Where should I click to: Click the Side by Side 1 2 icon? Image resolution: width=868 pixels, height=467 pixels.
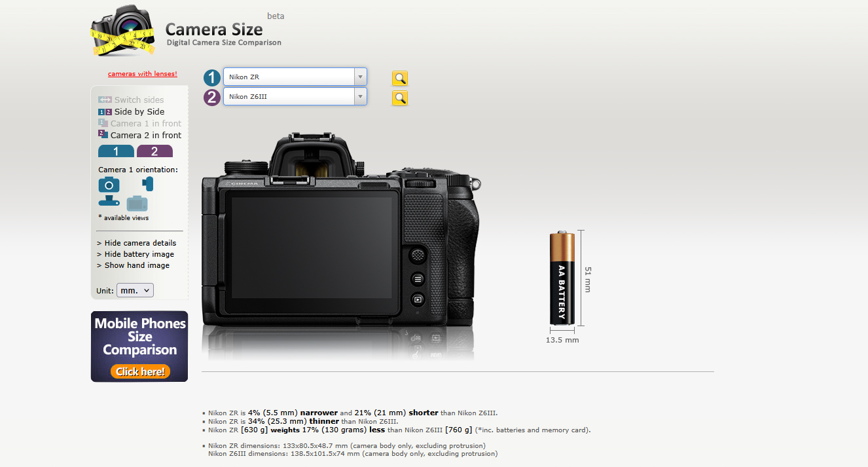[105, 111]
